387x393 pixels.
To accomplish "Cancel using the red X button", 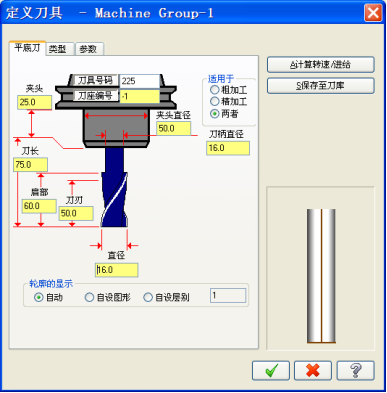I will tap(313, 370).
